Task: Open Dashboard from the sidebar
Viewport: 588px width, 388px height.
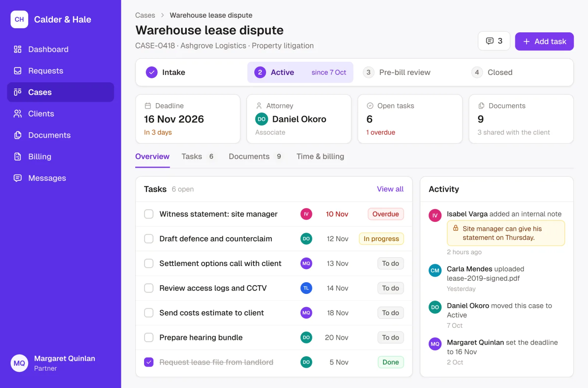Action: coord(60,49)
